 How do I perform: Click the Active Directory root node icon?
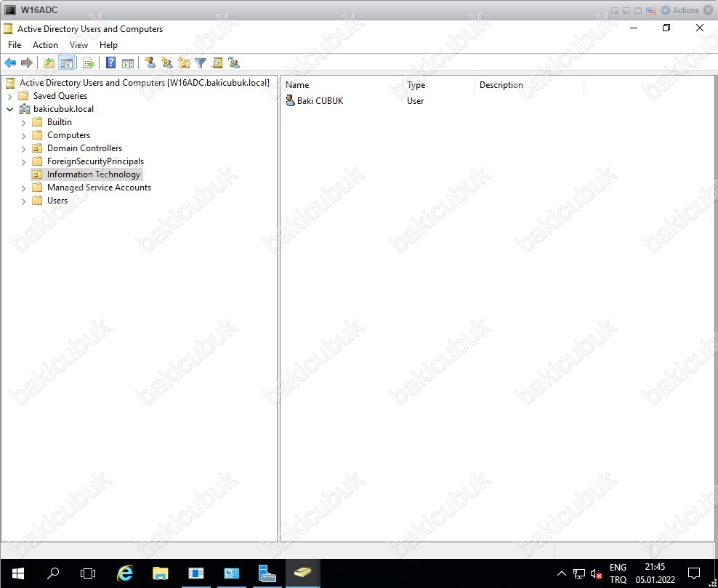[x=9, y=83]
